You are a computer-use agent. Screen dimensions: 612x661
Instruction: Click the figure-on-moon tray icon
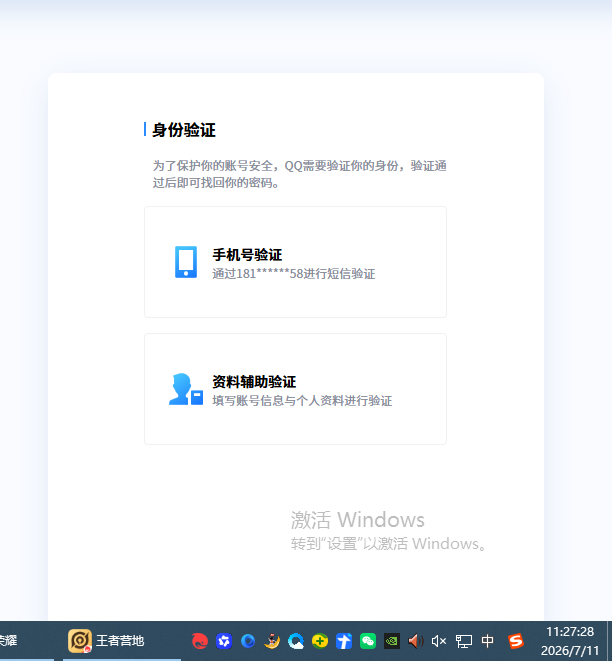pos(272,641)
